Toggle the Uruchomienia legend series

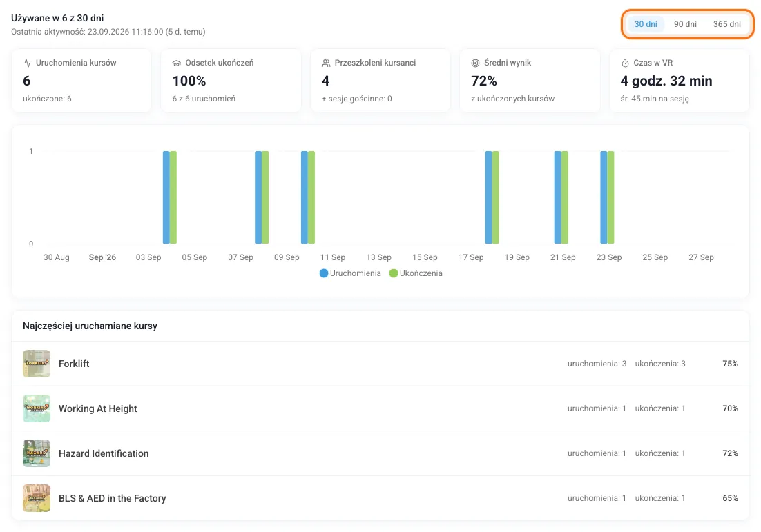pyautogui.click(x=350, y=273)
